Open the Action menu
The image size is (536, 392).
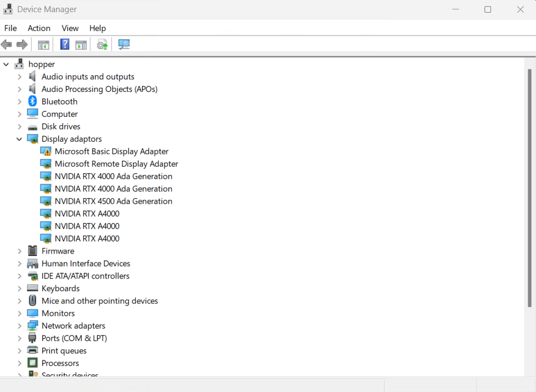(x=39, y=28)
